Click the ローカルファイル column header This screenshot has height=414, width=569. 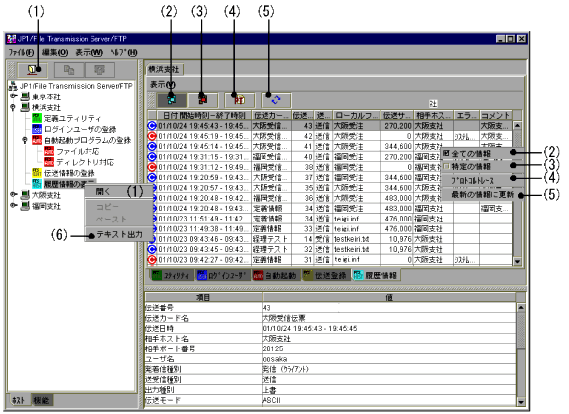pyautogui.click(x=357, y=115)
